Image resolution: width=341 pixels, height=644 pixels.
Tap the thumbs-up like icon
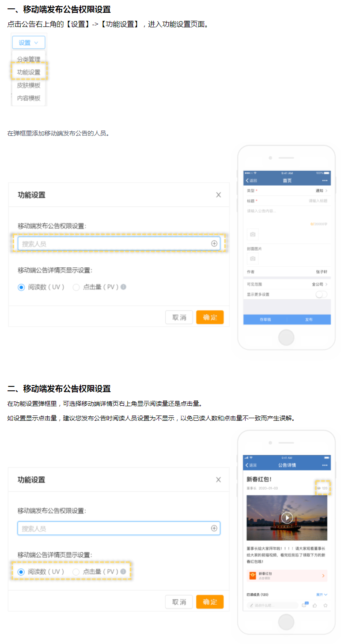pos(315,605)
